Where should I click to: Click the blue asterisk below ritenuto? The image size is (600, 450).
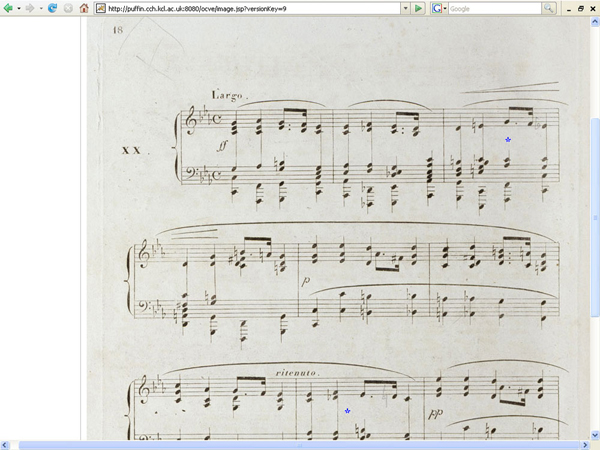[347, 411]
